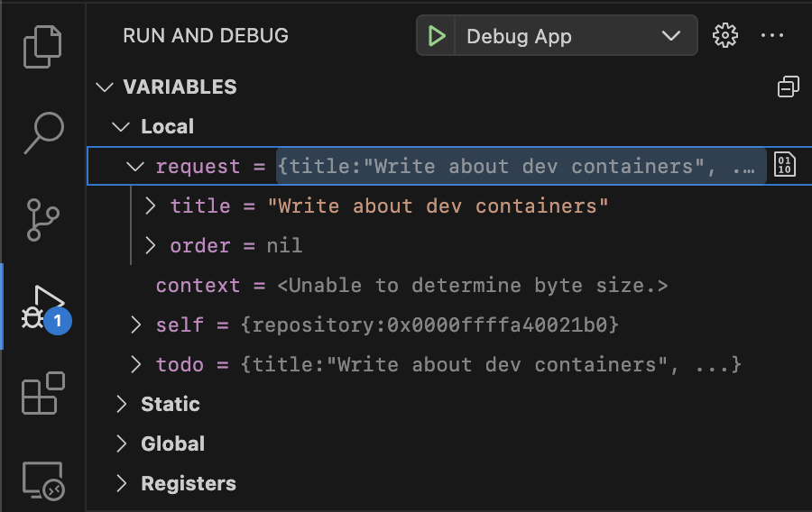Screen dimensions: 812x512
Task: Collapse the VARIABLES section
Action: tap(106, 87)
